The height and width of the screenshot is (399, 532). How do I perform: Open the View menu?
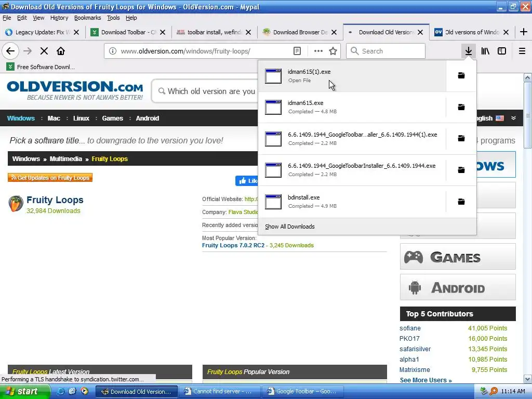[x=38, y=18]
